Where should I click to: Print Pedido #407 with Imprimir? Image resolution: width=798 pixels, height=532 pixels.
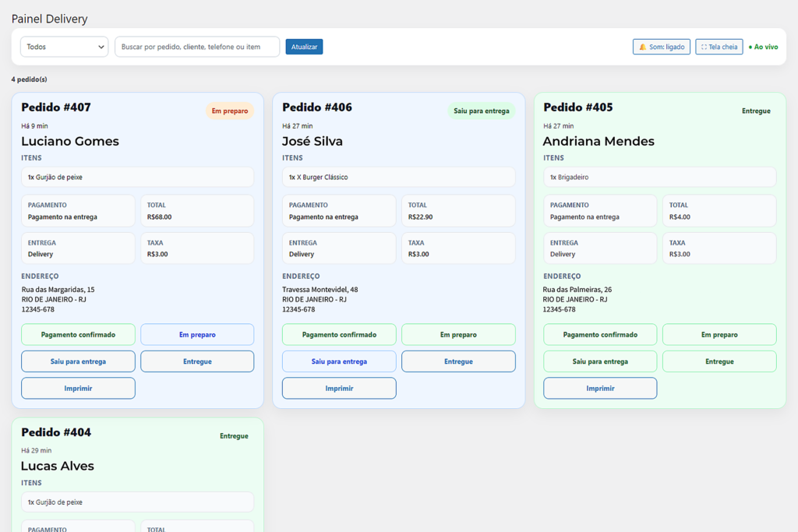click(x=78, y=388)
